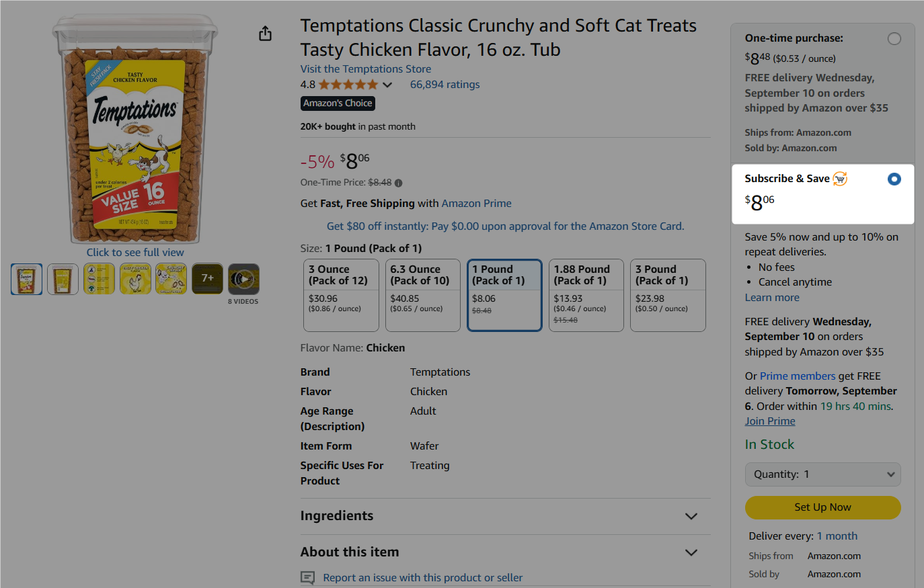Open the star rating popover arrow
Screen dimensions: 924x588
tap(387, 85)
